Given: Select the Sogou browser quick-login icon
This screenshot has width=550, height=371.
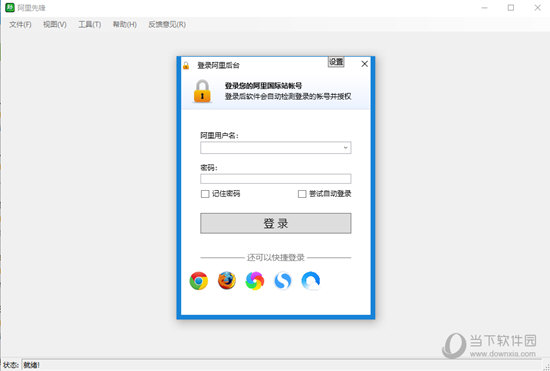Looking at the screenshot, I should (x=283, y=281).
